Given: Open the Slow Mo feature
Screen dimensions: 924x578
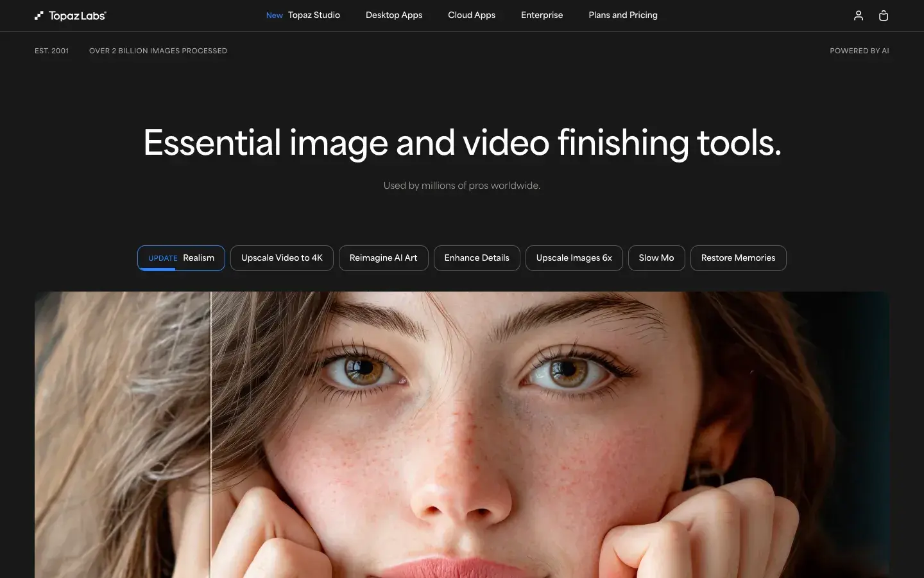Looking at the screenshot, I should click(656, 258).
